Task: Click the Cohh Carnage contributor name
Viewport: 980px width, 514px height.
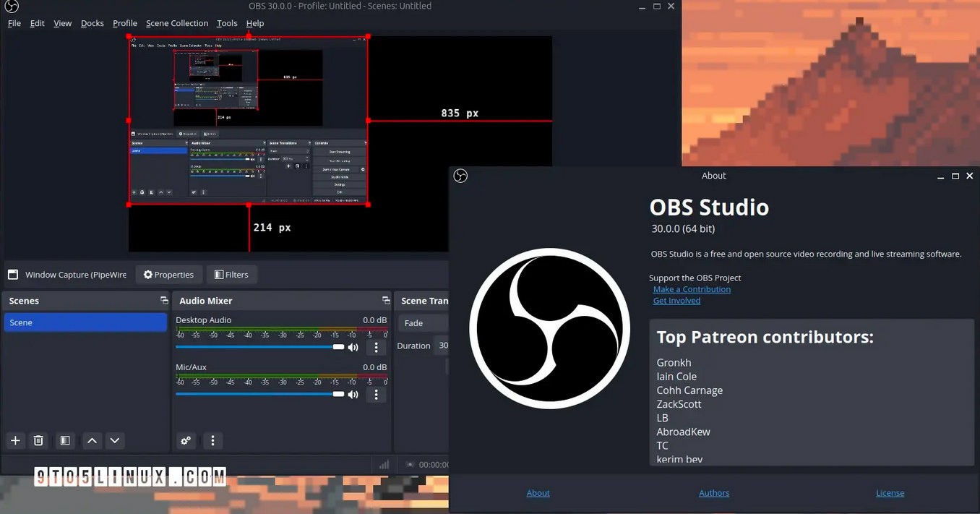Action: click(x=689, y=390)
